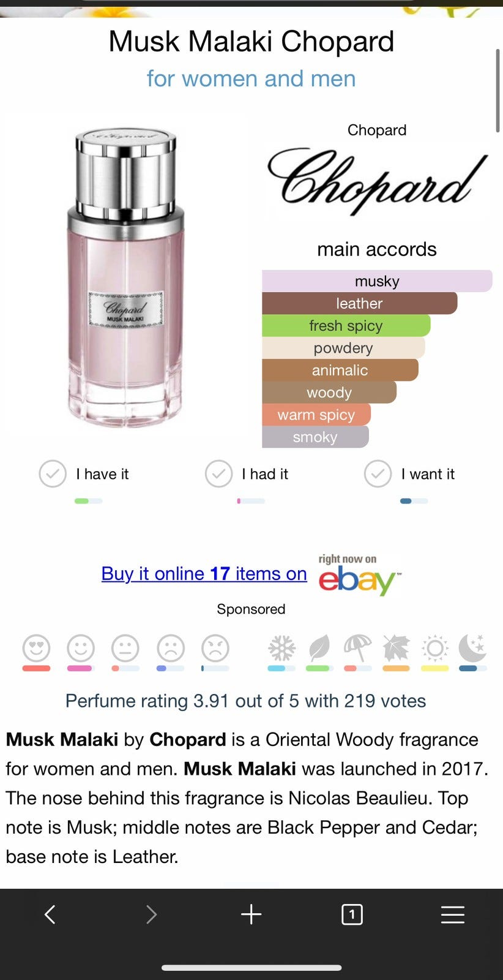This screenshot has width=503, height=980.
Task: Open the tab switcher showing 1 tab
Action: coord(352,914)
